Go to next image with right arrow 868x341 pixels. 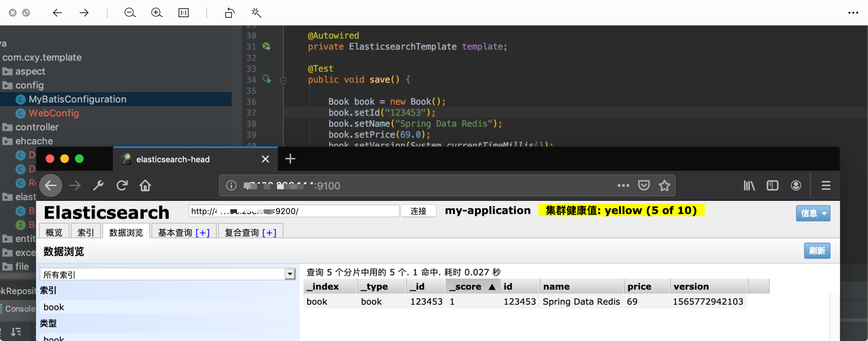click(84, 13)
